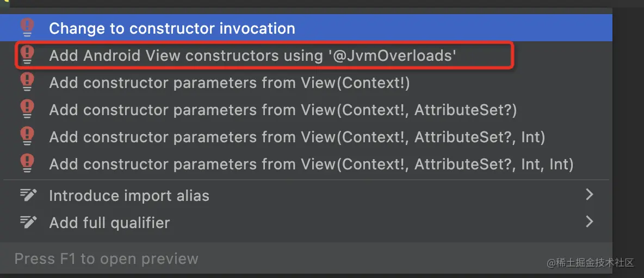Select 'Change to constructor invocation'
644x278 pixels.
click(x=306, y=28)
